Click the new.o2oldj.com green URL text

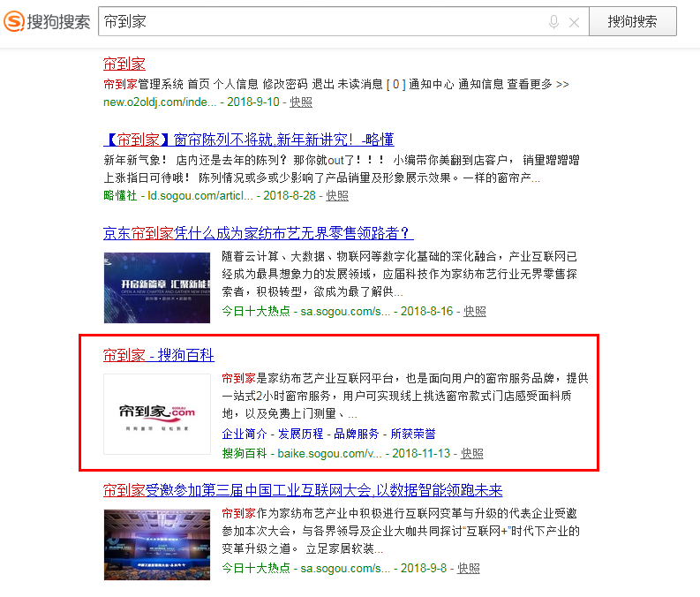point(160,102)
